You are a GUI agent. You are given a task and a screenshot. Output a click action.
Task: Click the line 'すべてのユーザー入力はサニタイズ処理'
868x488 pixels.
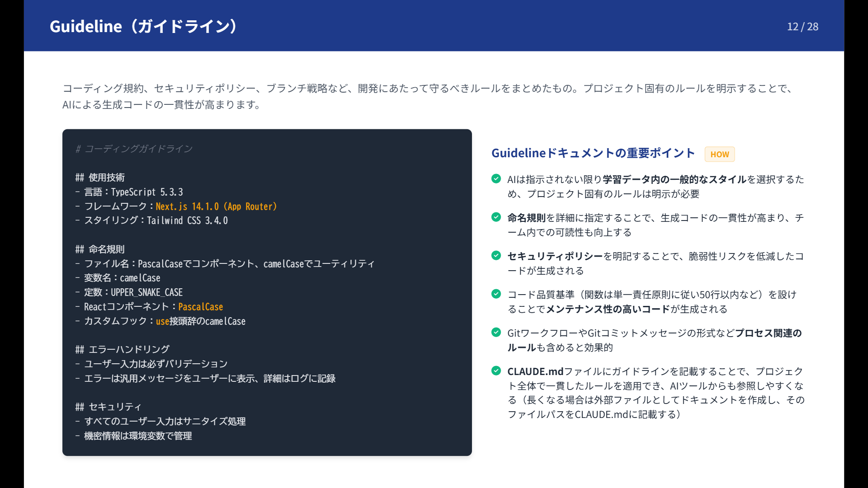click(160, 422)
